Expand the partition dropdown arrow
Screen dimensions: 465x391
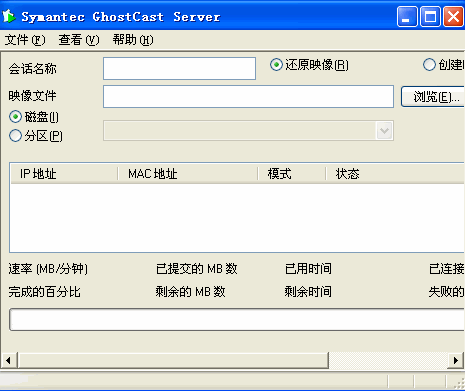[x=385, y=131]
